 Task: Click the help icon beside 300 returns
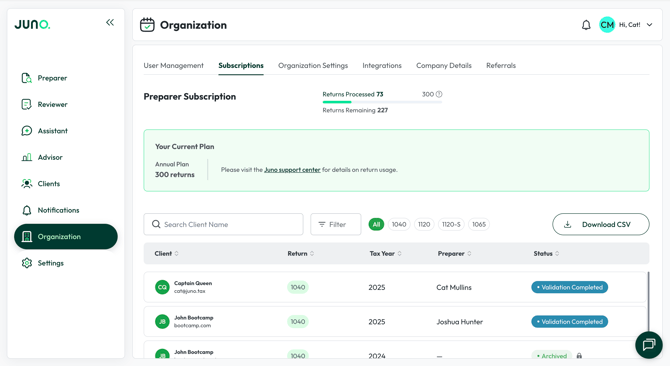pyautogui.click(x=438, y=94)
